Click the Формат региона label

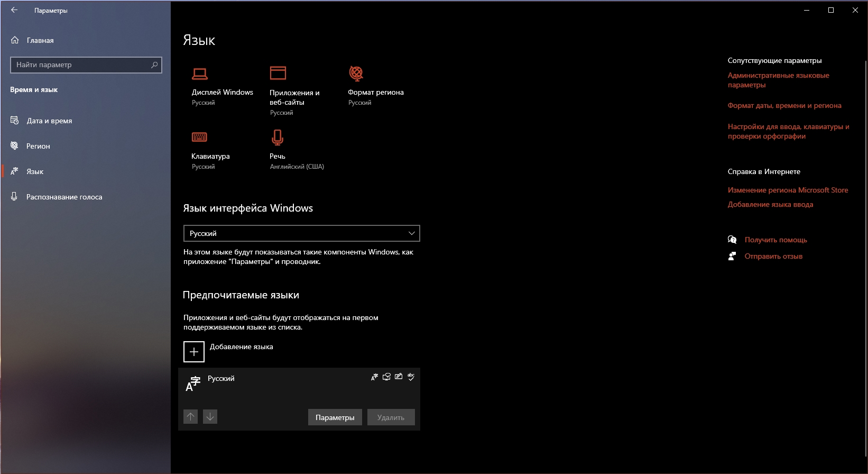376,92
